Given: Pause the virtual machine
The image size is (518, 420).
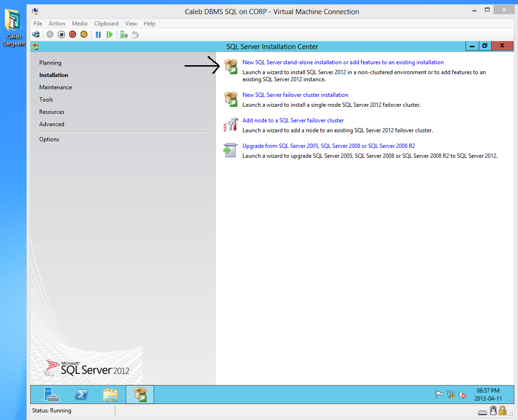Looking at the screenshot, I should coord(98,34).
